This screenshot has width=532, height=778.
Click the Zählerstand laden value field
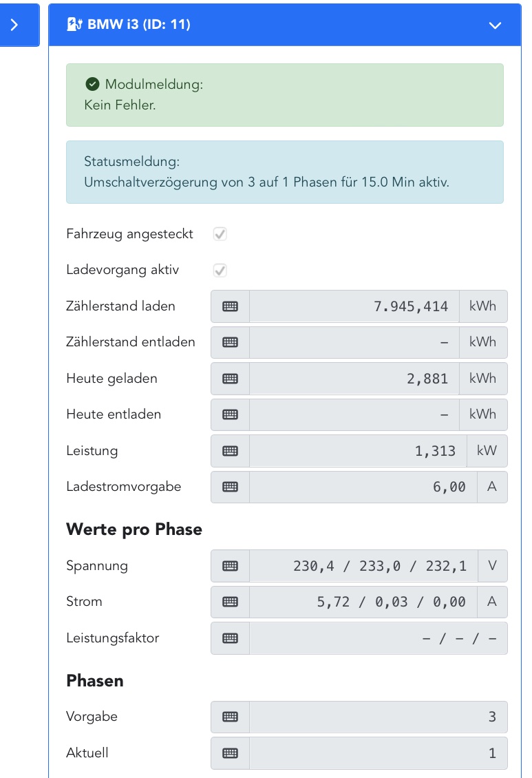[x=354, y=306]
